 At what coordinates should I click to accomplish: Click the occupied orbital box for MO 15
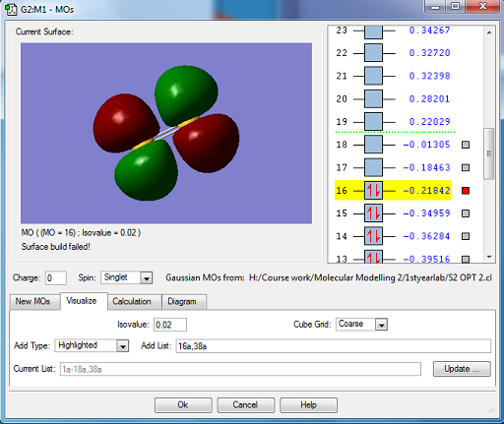tap(373, 213)
